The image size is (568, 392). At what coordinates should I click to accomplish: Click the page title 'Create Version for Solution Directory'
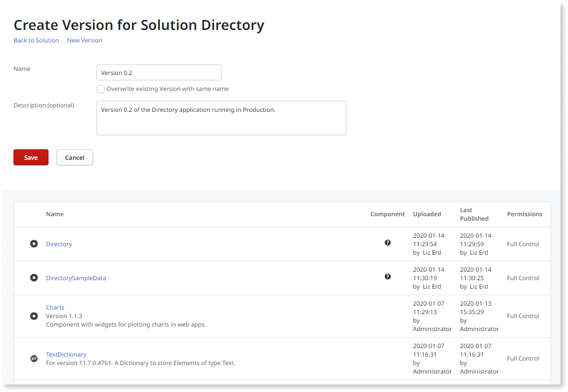pos(138,25)
